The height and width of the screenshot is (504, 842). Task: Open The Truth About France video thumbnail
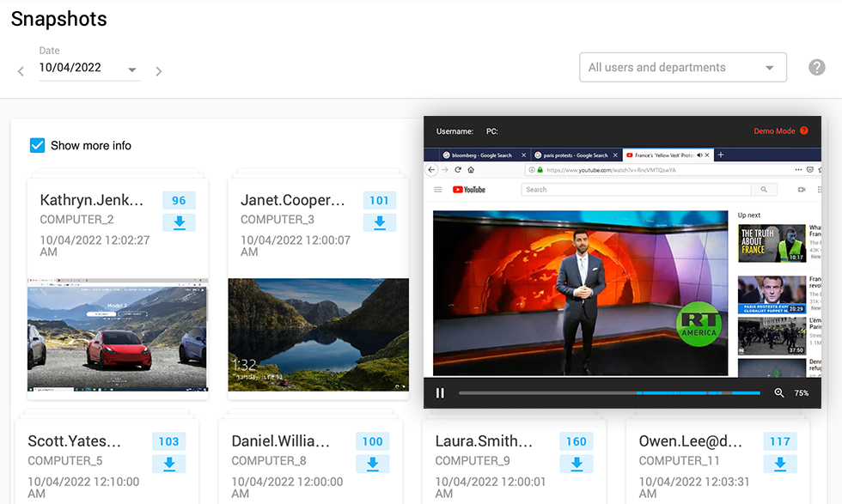[772, 243]
